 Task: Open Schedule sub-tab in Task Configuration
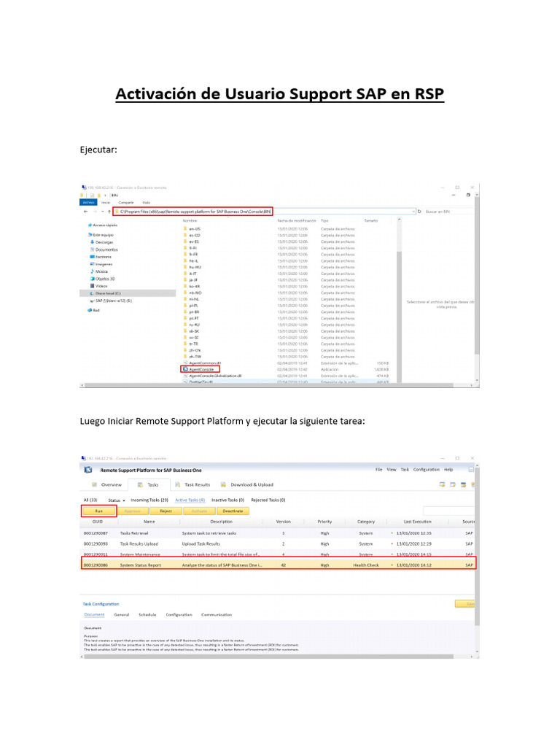point(147,615)
